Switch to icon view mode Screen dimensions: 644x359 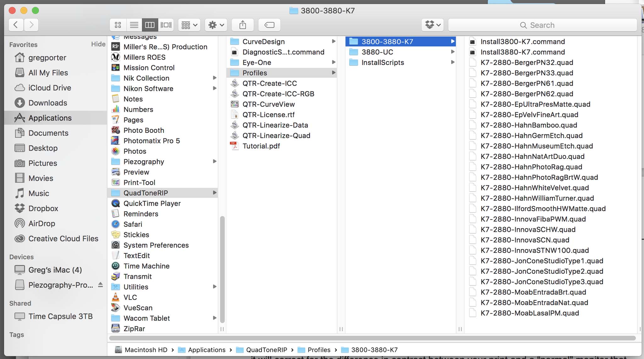[118, 25]
